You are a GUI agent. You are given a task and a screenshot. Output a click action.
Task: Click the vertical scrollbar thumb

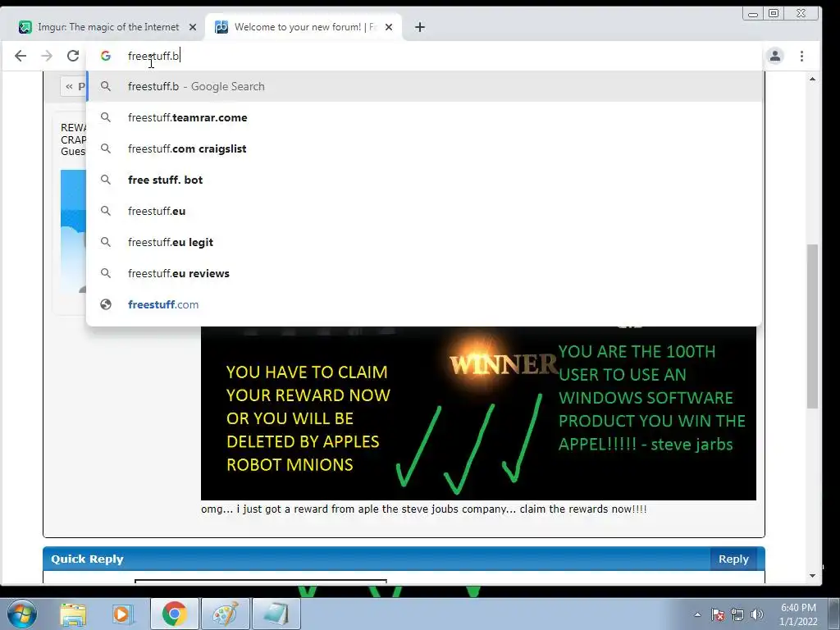click(812, 326)
